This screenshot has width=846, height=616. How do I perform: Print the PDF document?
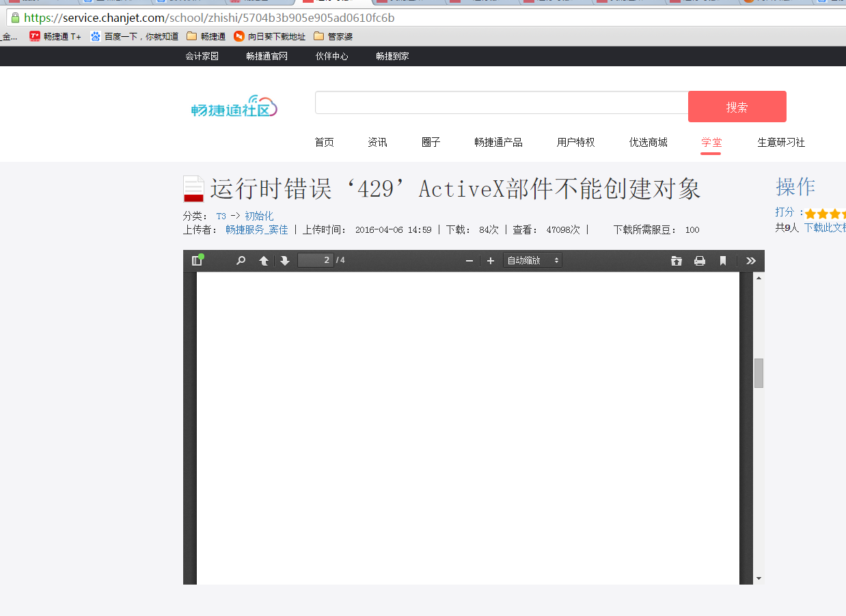700,260
